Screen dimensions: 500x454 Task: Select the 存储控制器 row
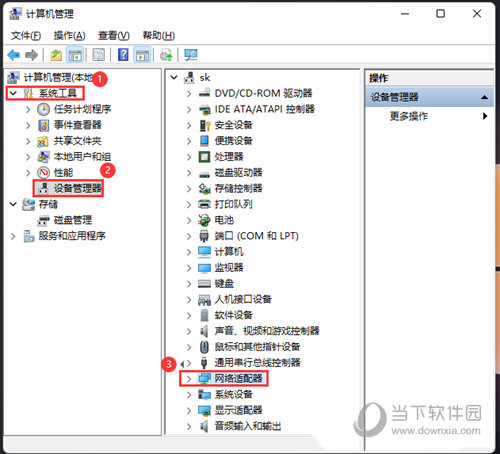point(238,188)
